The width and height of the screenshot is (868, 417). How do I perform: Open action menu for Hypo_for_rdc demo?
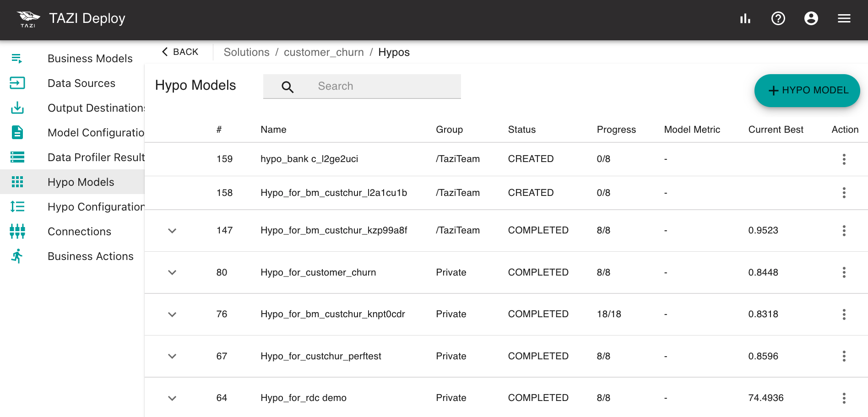tap(844, 398)
